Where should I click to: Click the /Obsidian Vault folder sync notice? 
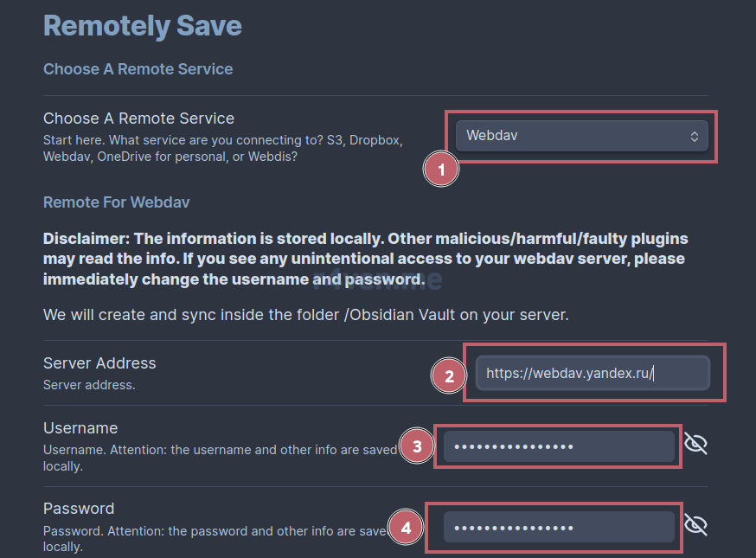pos(306,315)
